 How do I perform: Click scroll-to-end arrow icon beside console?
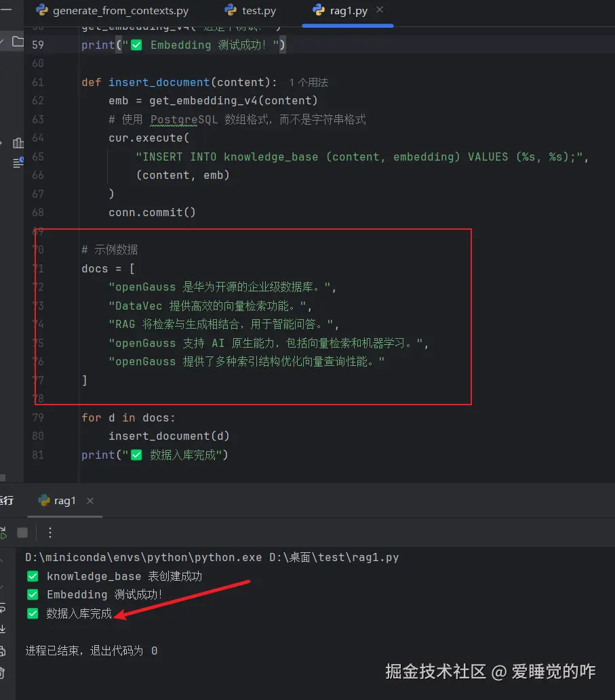[x=2, y=629]
